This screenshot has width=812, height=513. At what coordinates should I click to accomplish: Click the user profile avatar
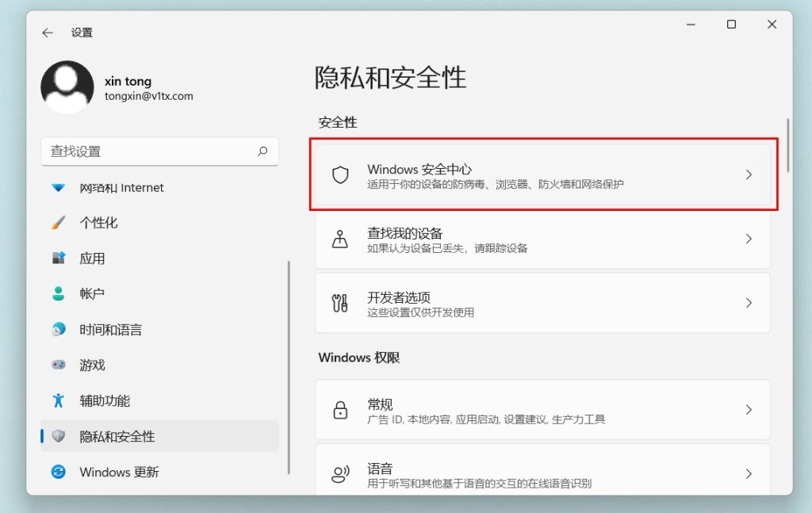coord(67,86)
